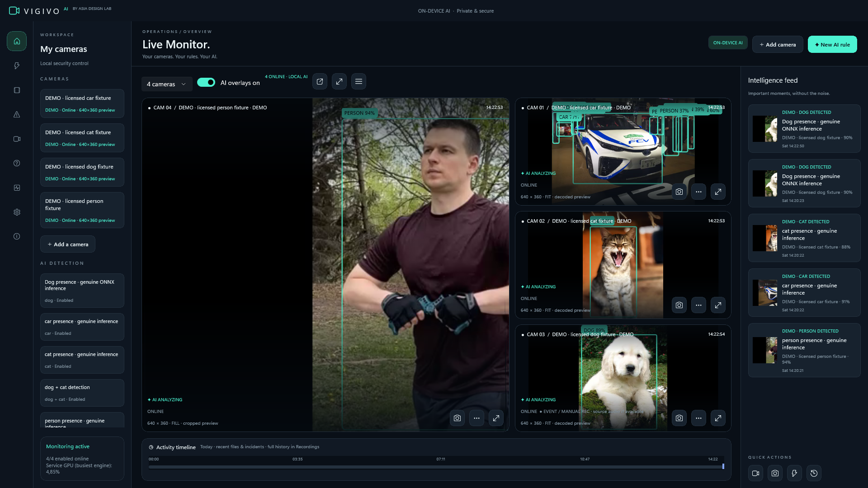
Task: Click the pop-out window toolbar icon
Action: 320,81
